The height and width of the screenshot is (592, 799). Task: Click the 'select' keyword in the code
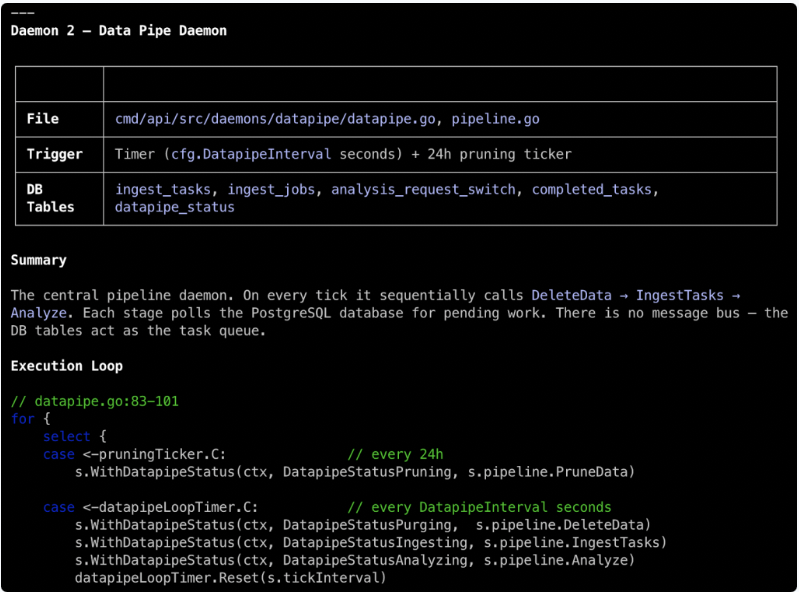coord(67,436)
